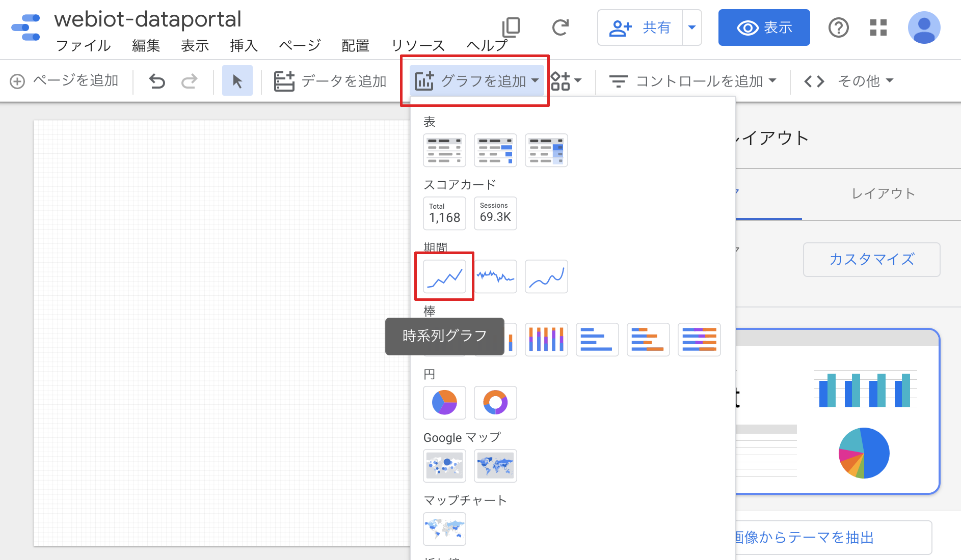Click the 画像からテーマを抽出 link
This screenshot has height=560, width=961.
(804, 537)
